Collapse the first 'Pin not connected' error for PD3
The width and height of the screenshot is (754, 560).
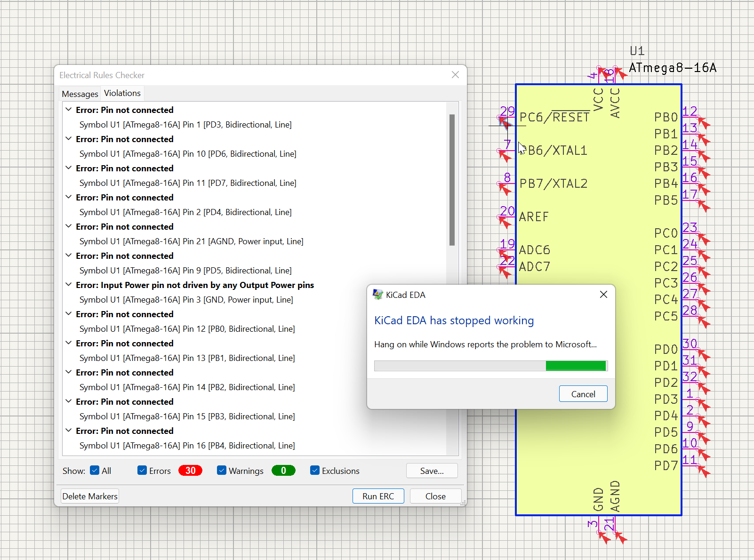[x=69, y=110]
